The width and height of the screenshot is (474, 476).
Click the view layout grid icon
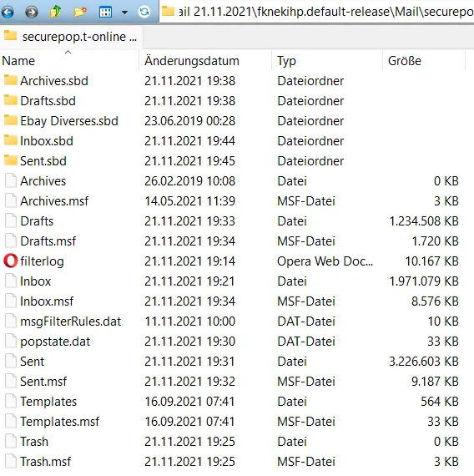pos(105,13)
